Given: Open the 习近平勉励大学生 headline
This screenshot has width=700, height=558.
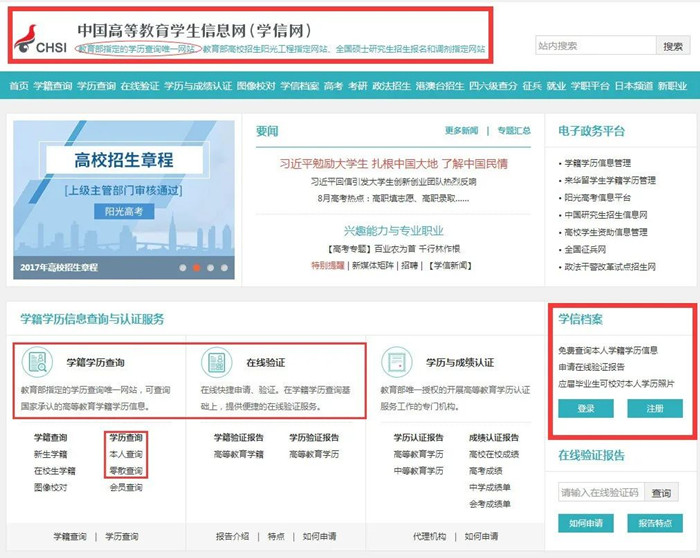Looking at the screenshot, I should pos(393,164).
